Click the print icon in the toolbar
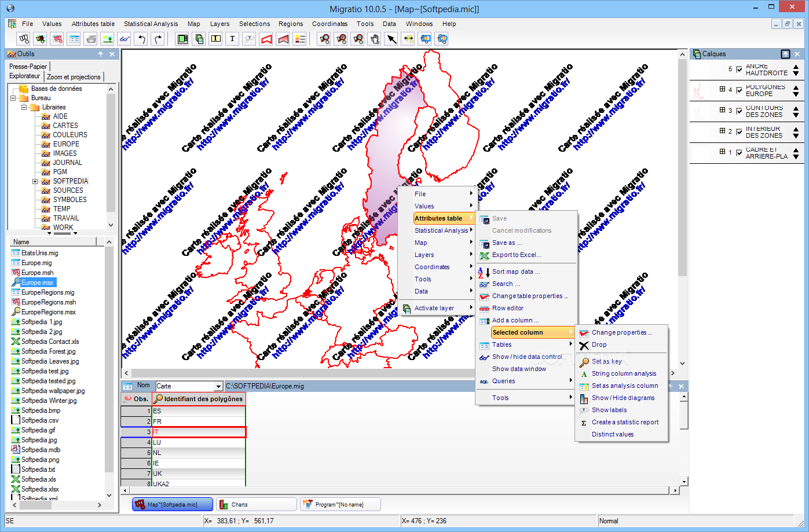Screen dimensions: 809x532 [91, 39]
